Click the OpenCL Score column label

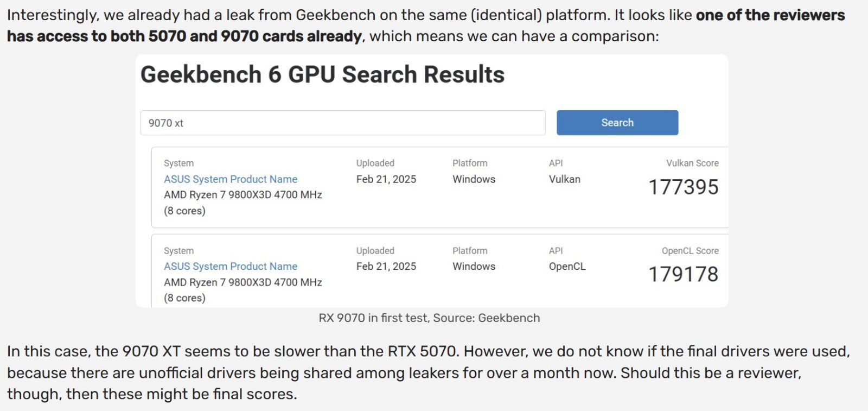click(690, 251)
